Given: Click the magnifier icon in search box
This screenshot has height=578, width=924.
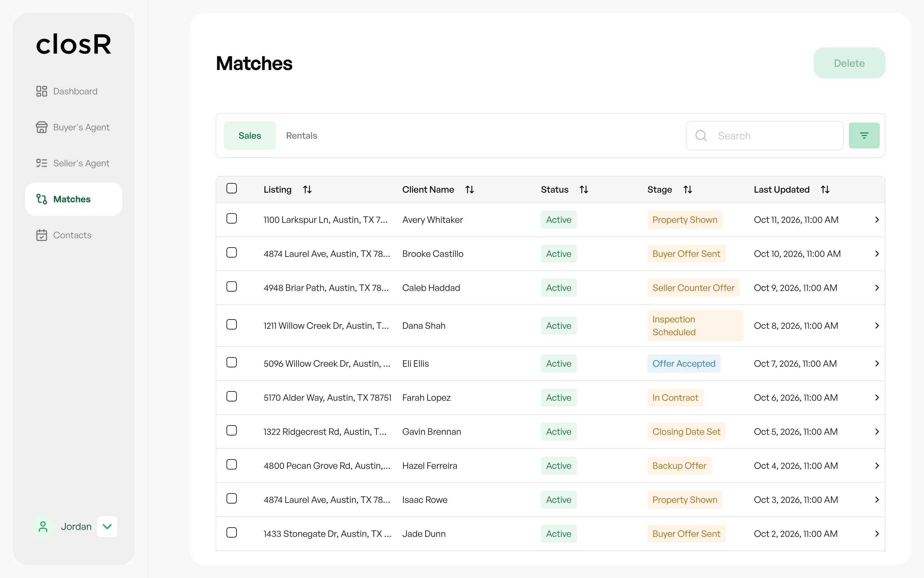Looking at the screenshot, I should [x=701, y=135].
